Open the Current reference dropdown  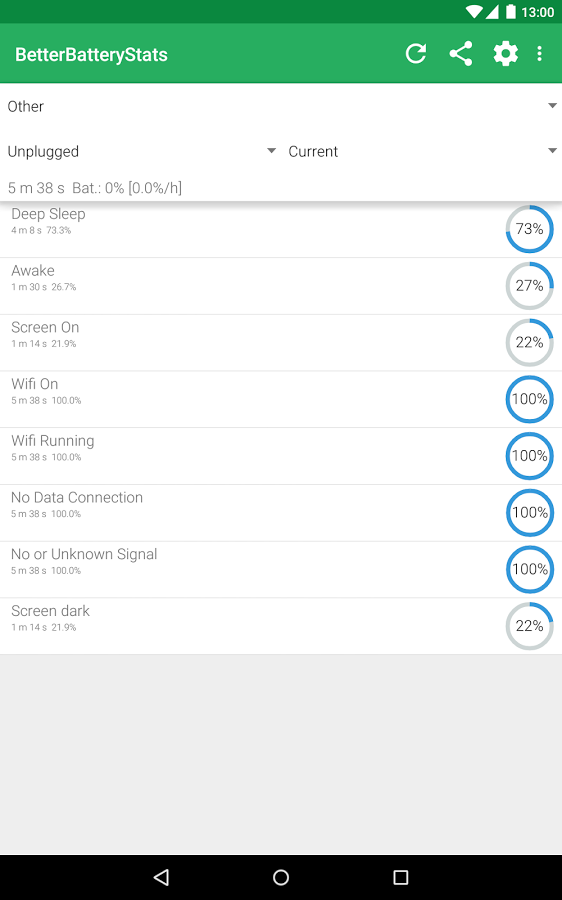click(421, 152)
